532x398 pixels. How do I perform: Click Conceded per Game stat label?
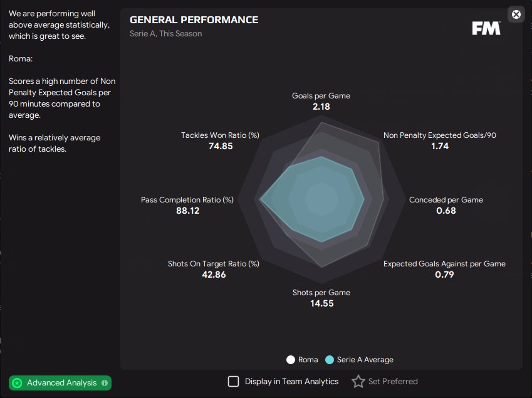tap(446, 200)
